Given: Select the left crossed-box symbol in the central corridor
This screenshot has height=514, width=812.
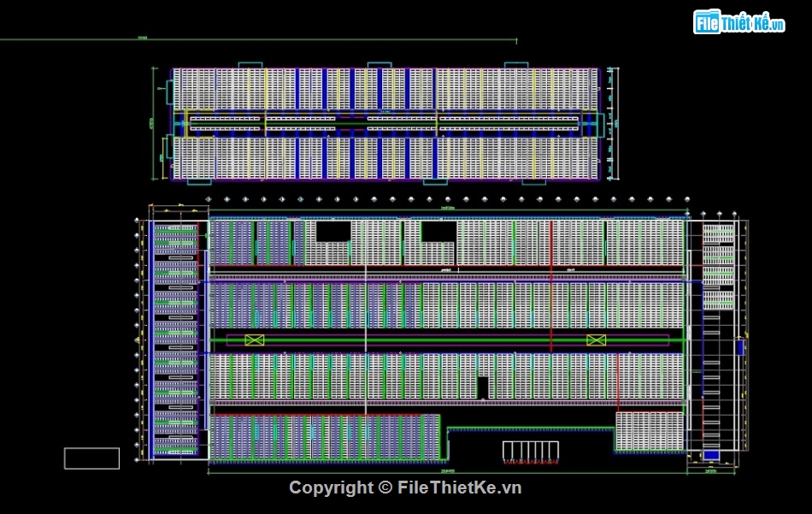Looking at the screenshot, I should [254, 340].
